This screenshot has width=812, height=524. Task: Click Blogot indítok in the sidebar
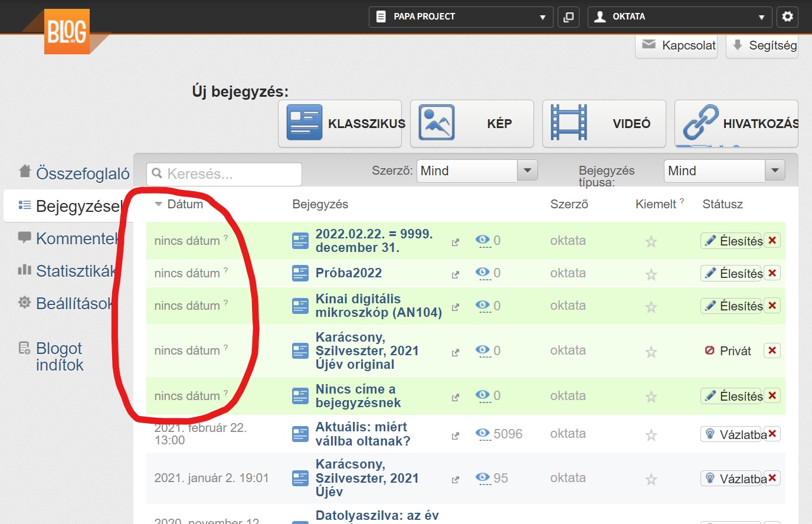51,356
